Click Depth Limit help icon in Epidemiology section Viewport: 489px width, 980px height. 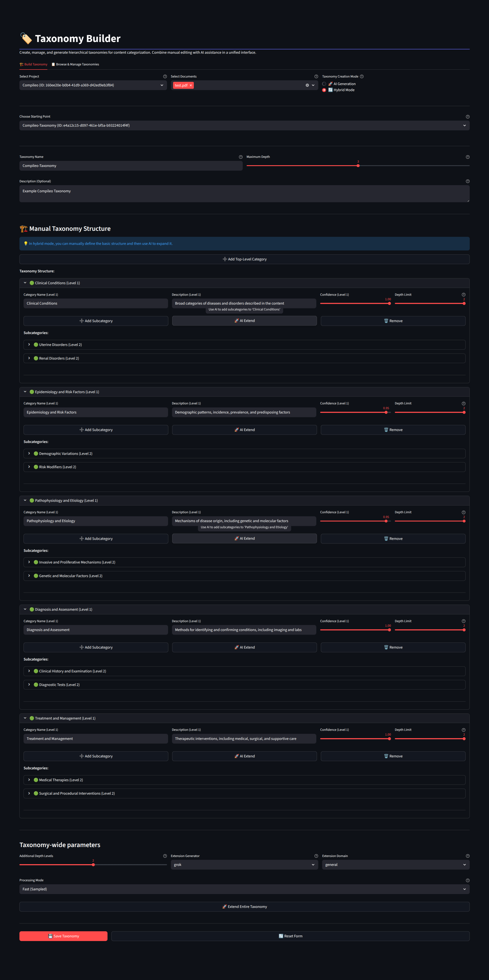point(463,404)
